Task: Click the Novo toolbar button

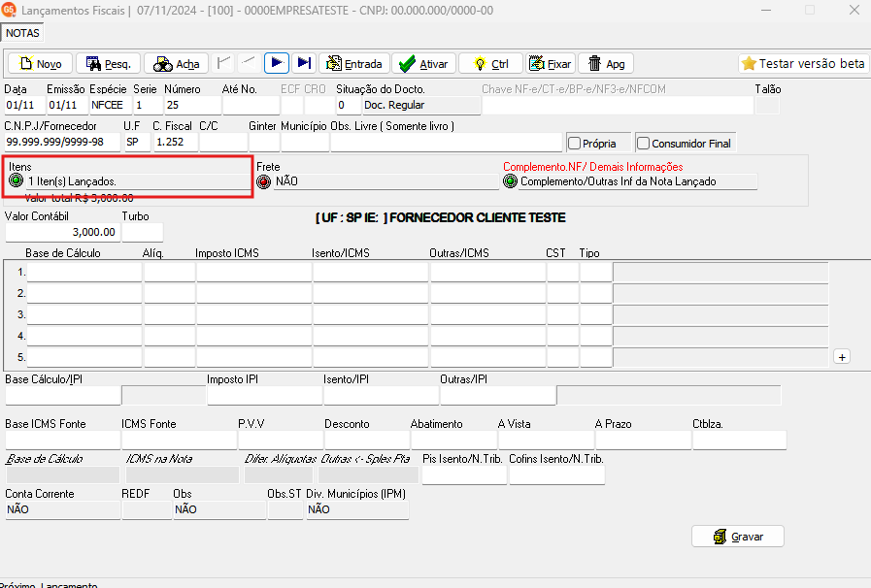Action: pyautogui.click(x=41, y=64)
